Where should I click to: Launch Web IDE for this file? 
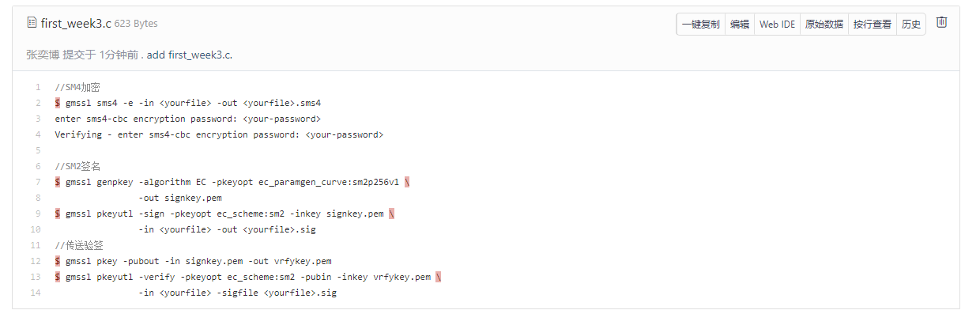[x=777, y=25]
